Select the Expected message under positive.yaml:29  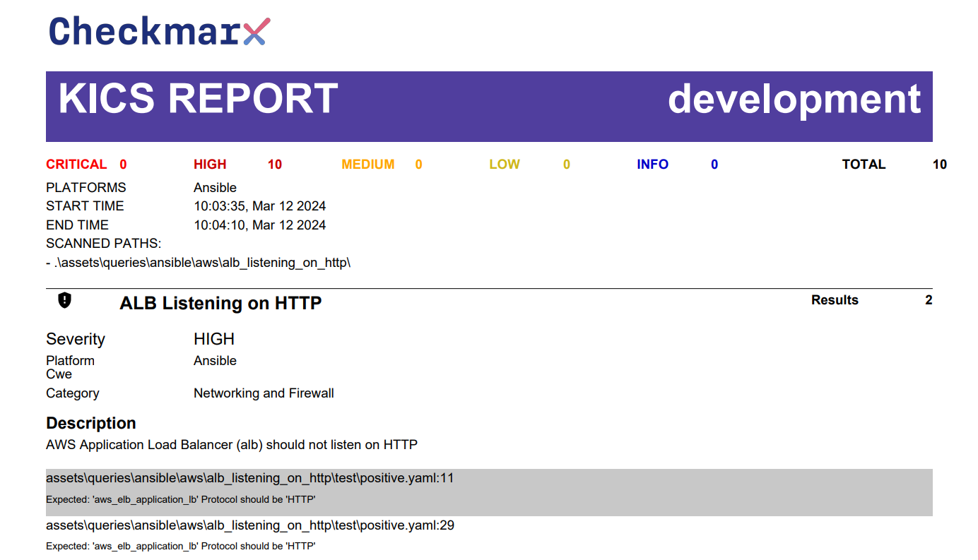180,547
